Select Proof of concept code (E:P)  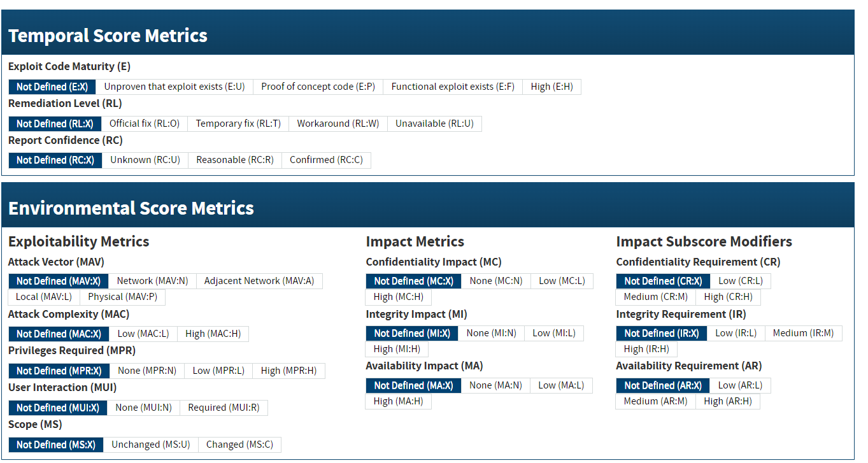(318, 87)
